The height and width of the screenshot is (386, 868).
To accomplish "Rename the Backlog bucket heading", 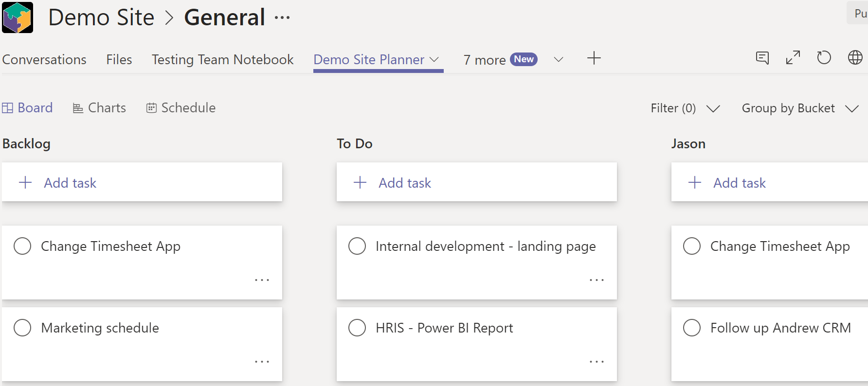I will [x=26, y=144].
